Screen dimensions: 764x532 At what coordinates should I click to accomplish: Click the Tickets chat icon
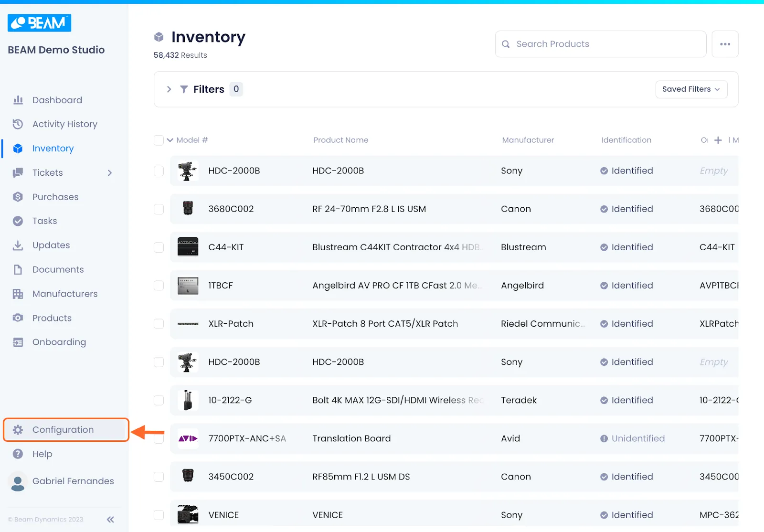[18, 172]
